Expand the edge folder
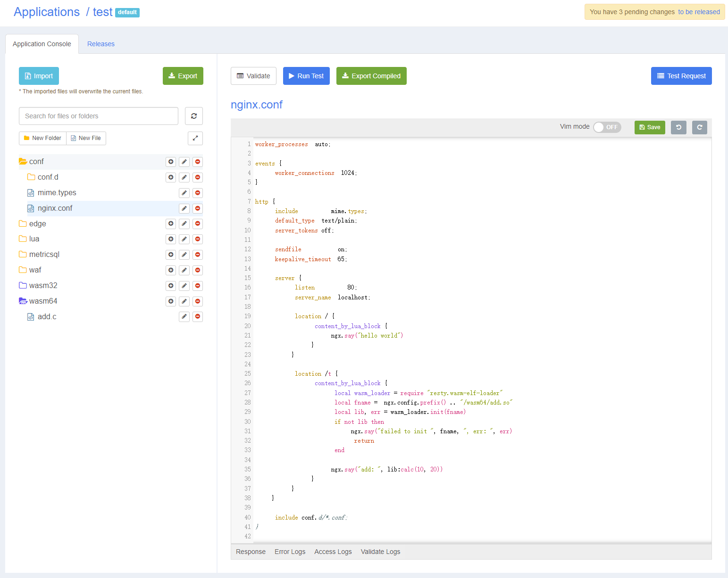This screenshot has height=578, width=728. (x=23, y=223)
